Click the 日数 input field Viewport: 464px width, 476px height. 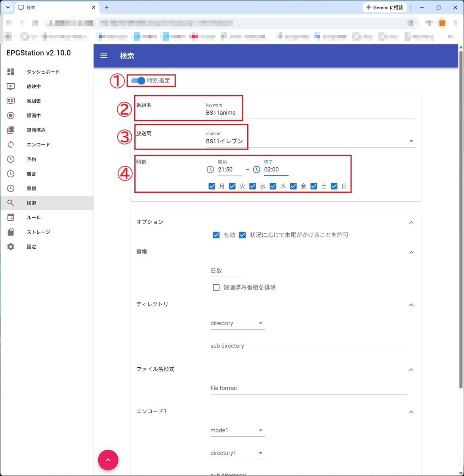click(x=227, y=271)
